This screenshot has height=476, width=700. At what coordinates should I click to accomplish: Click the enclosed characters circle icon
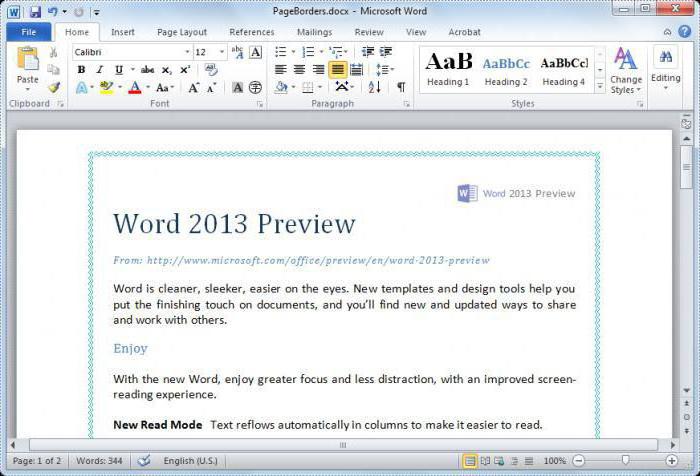pos(255,88)
